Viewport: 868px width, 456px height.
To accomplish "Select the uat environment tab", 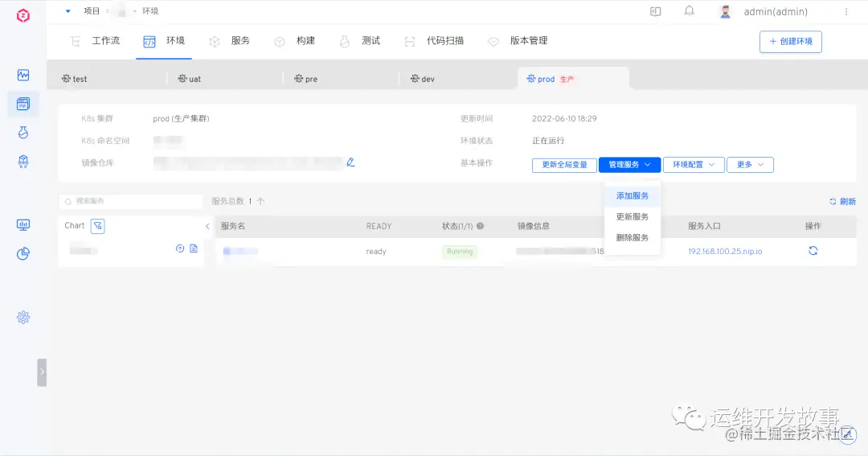I will coord(190,79).
